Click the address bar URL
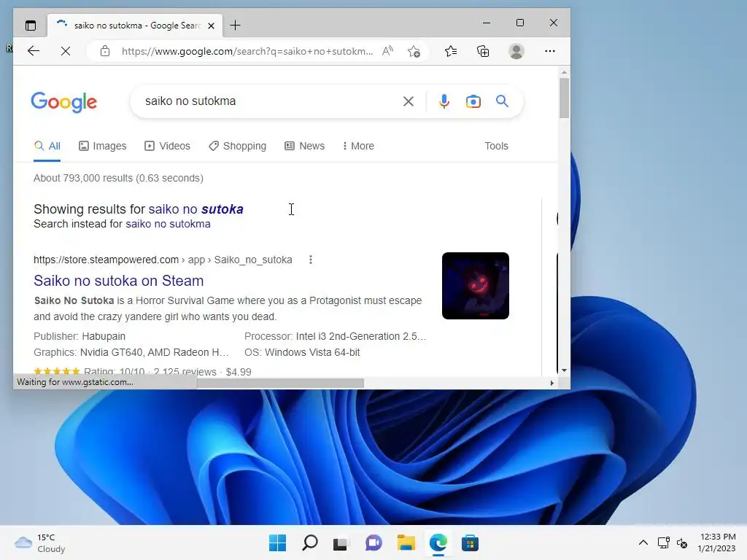 tap(247, 51)
